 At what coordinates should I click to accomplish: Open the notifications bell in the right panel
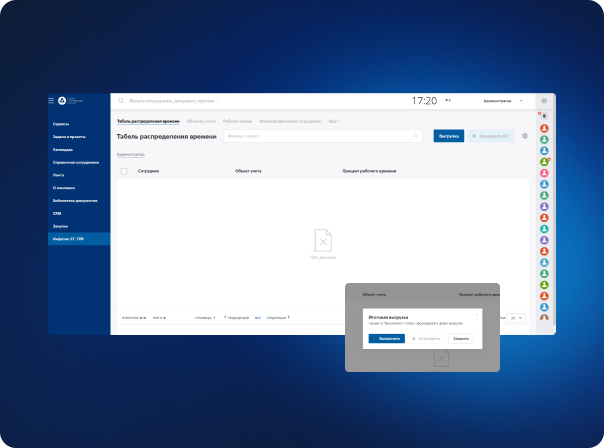point(544,116)
